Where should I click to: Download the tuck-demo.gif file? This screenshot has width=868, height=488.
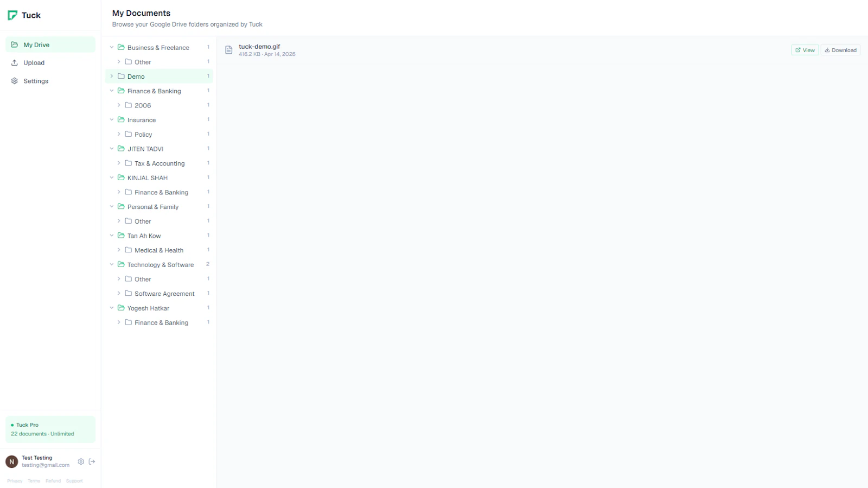[x=840, y=50]
